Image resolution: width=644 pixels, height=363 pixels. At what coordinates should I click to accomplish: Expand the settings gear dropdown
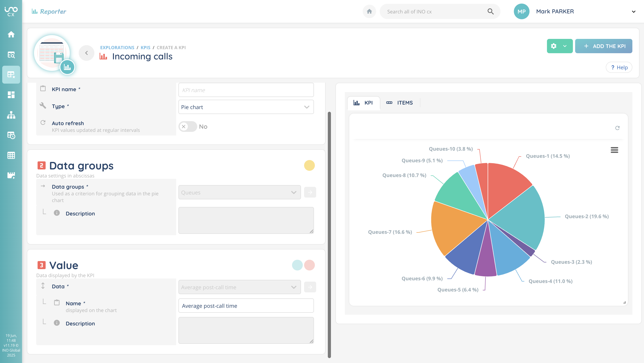(x=565, y=46)
